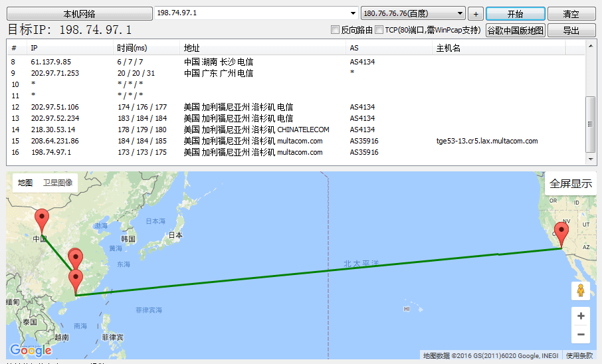Select the 地图 map view tab
Image resolution: width=602 pixels, height=364 pixels.
(25, 183)
